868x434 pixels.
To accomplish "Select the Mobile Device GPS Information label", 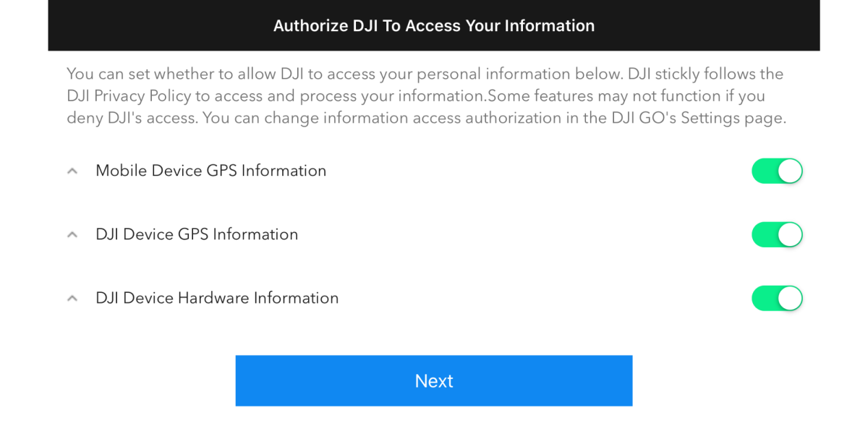I will click(210, 171).
